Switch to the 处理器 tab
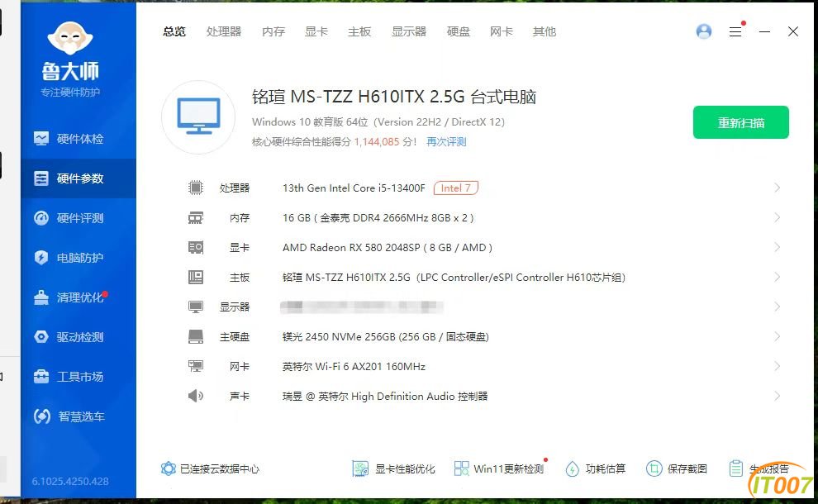Viewport: 818px width, 504px height. point(224,32)
